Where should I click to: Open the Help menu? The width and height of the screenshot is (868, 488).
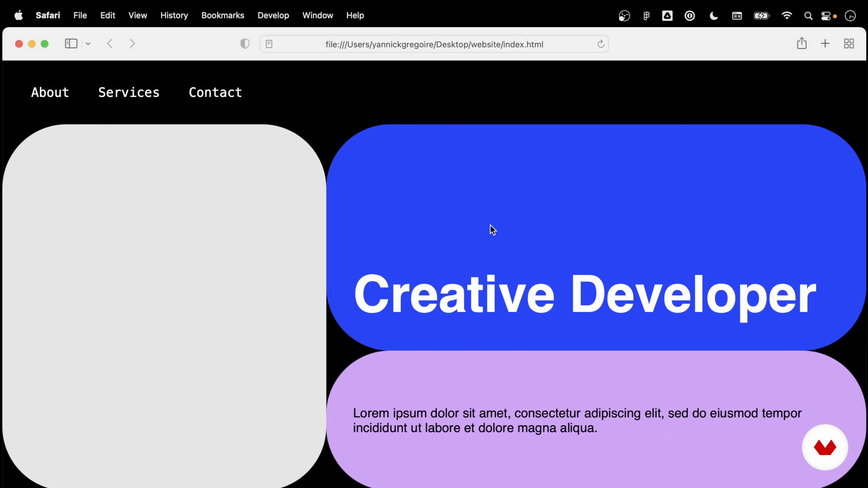coord(355,16)
